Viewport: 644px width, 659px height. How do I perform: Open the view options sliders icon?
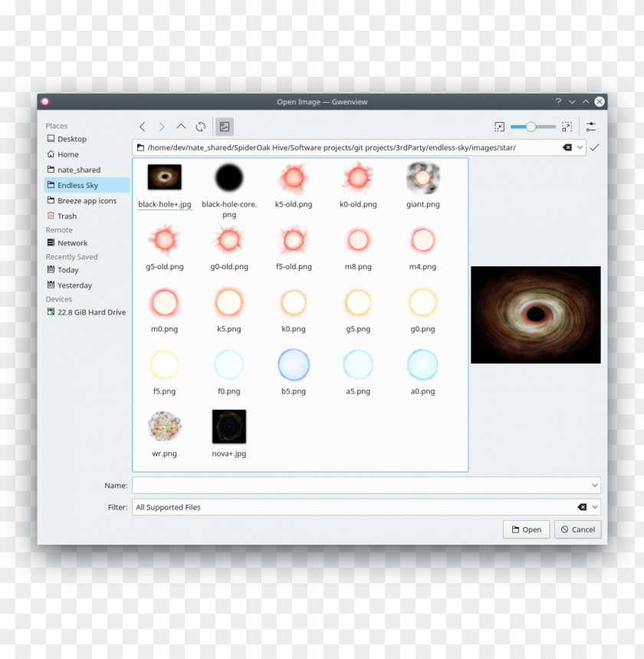[591, 127]
